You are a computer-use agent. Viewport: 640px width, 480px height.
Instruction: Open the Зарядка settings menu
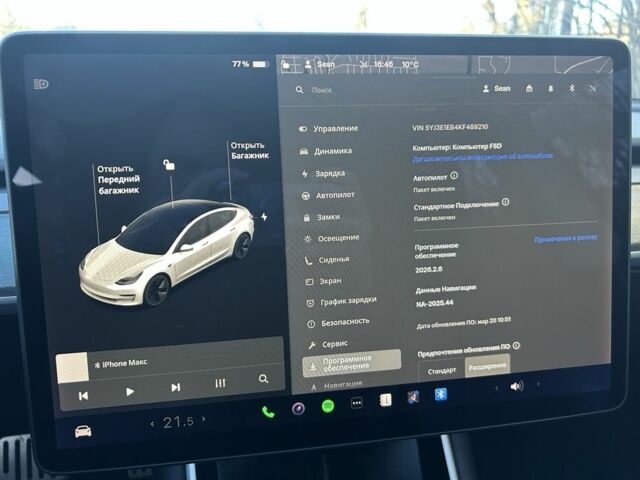330,173
